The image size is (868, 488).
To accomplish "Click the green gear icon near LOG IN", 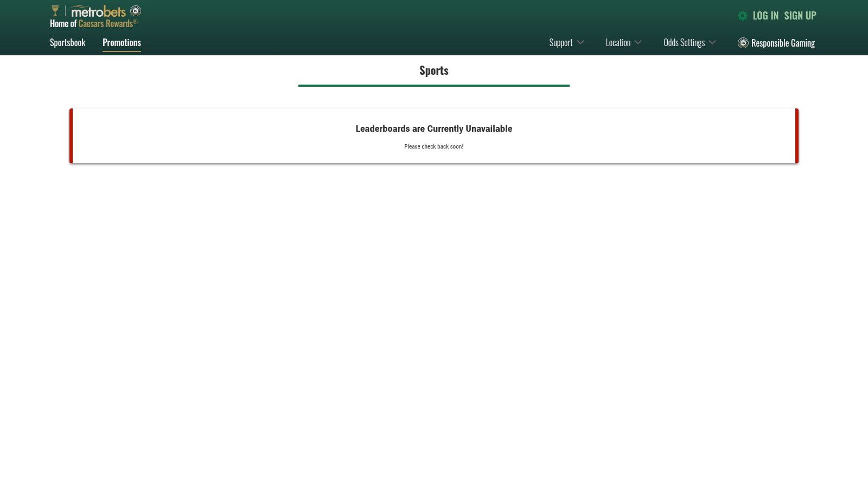I will (742, 16).
